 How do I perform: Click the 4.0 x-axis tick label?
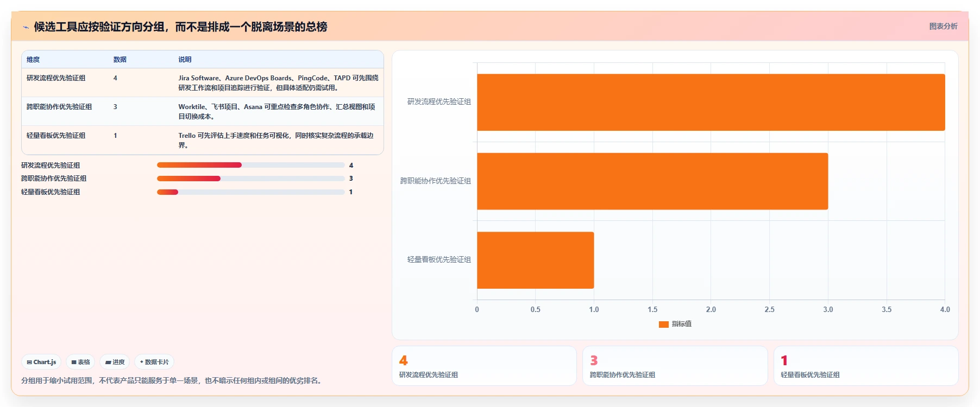coord(945,310)
